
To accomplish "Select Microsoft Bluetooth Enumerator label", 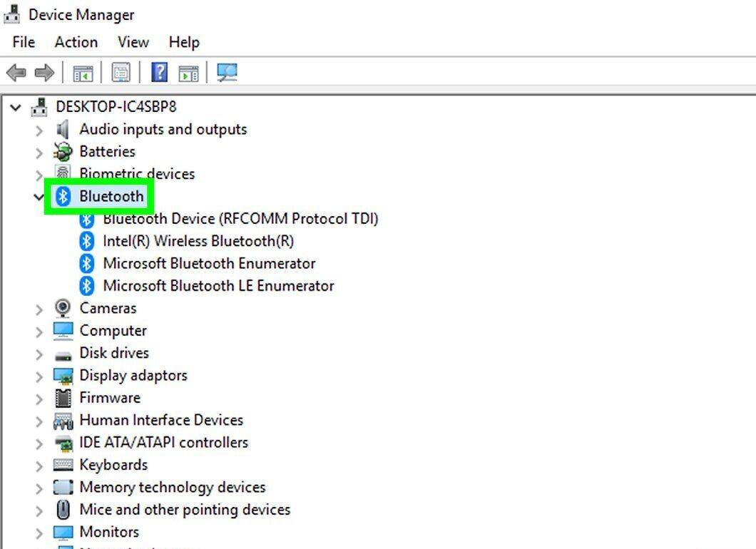I will point(209,263).
